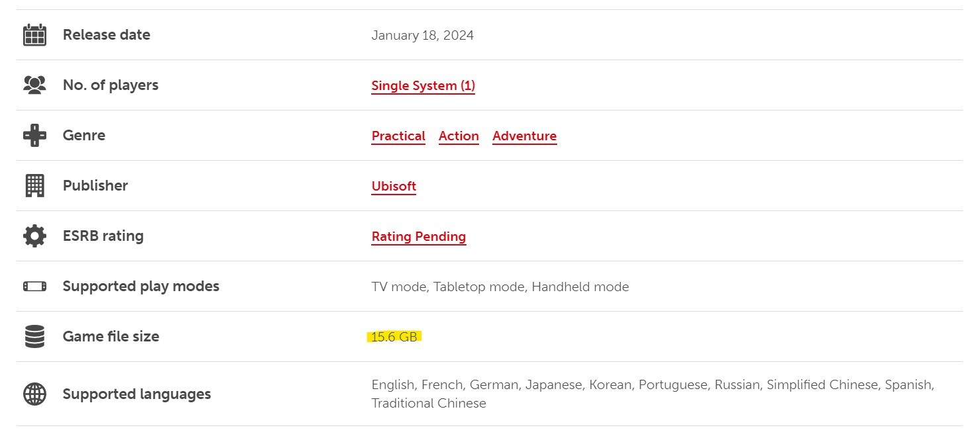Click the gear icon beside ESRB rating
The width and height of the screenshot is (980, 442).
point(34,236)
